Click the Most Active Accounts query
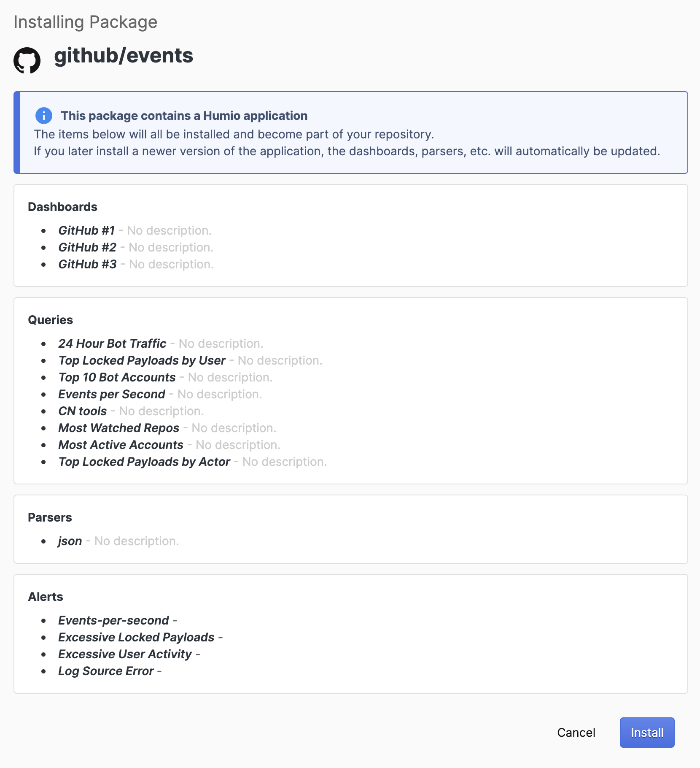The image size is (700, 768). [121, 445]
